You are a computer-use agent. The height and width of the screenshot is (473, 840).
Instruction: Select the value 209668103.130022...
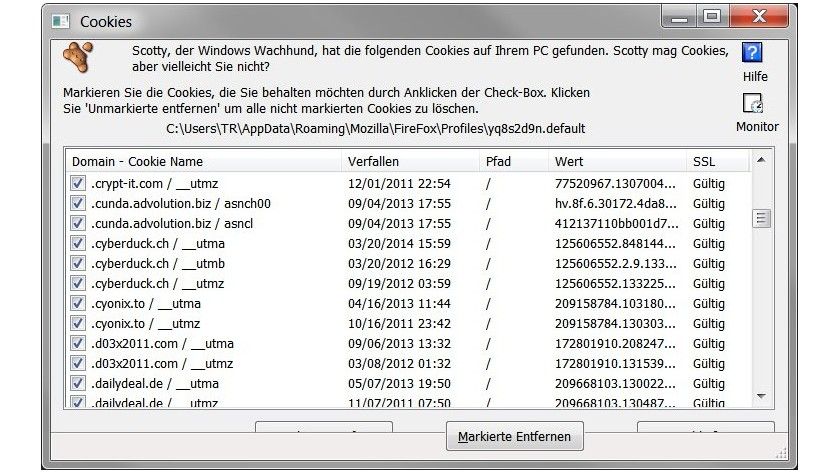tap(615, 383)
